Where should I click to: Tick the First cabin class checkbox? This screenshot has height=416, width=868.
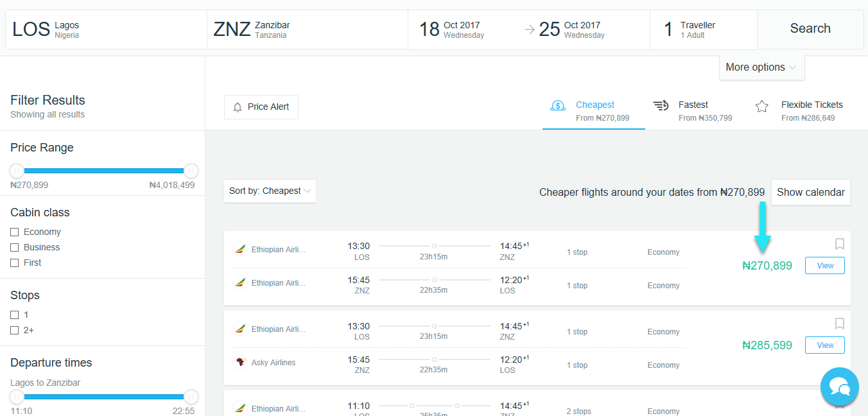point(14,263)
